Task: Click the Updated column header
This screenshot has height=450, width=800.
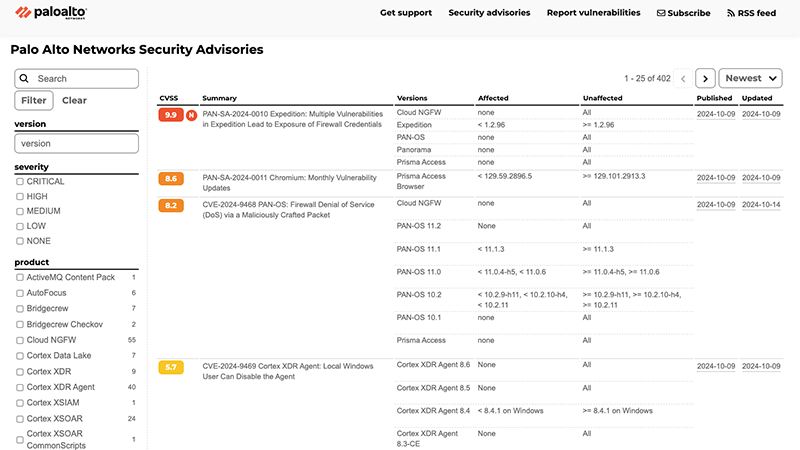Action: (757, 98)
